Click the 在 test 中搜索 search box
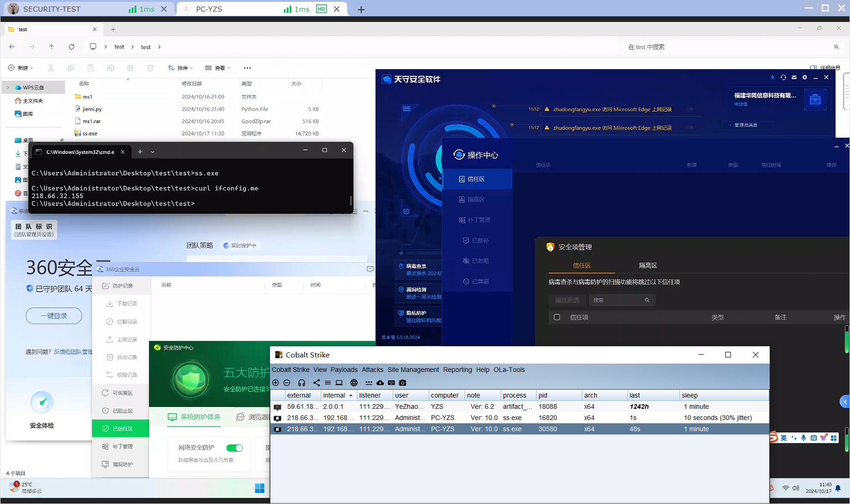The height and width of the screenshot is (504, 850). click(x=733, y=47)
